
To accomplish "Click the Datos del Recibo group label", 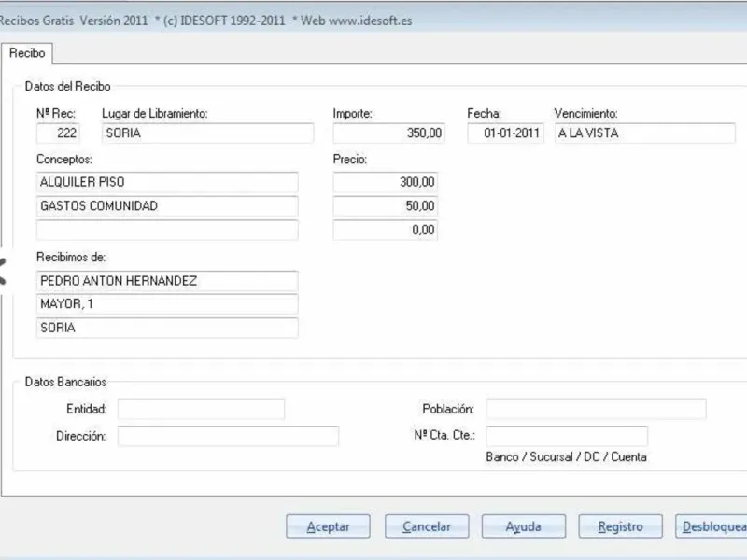I will click(67, 86).
